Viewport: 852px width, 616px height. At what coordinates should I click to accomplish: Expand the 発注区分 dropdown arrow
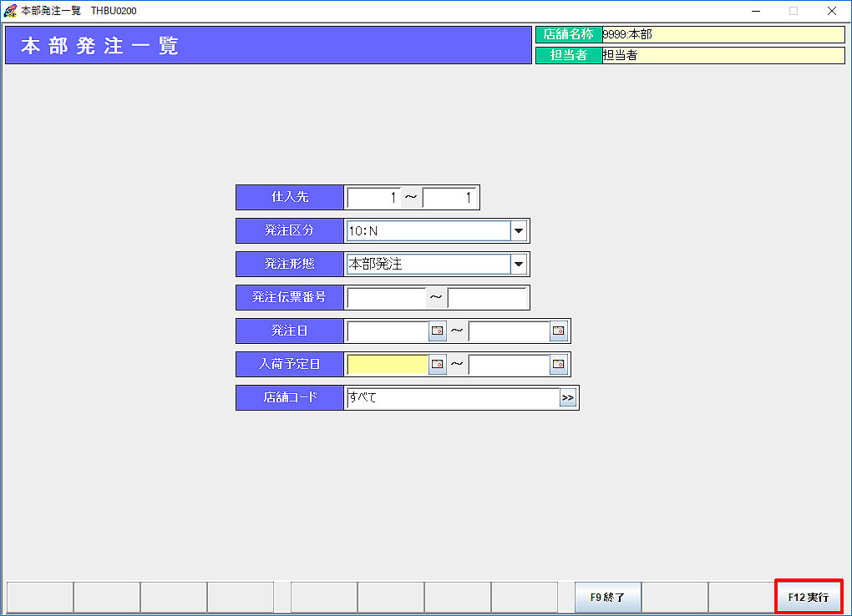[519, 231]
